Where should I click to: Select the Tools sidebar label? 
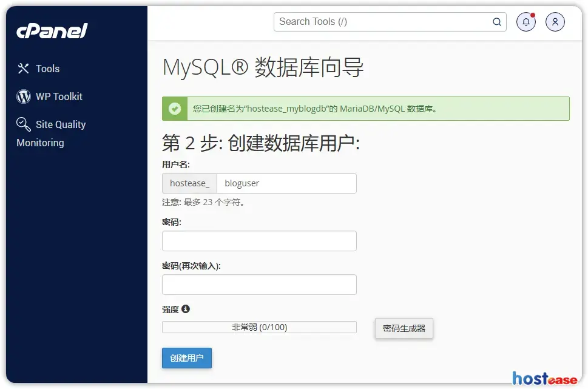[47, 69]
